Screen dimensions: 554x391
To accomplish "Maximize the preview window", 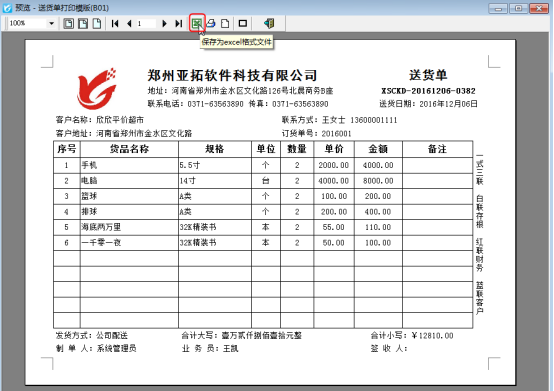I will point(518,8).
